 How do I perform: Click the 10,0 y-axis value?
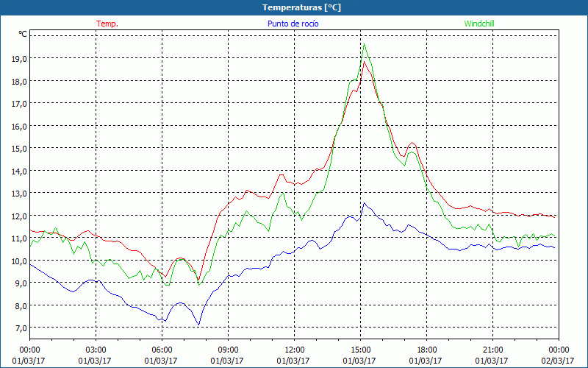[19, 261]
